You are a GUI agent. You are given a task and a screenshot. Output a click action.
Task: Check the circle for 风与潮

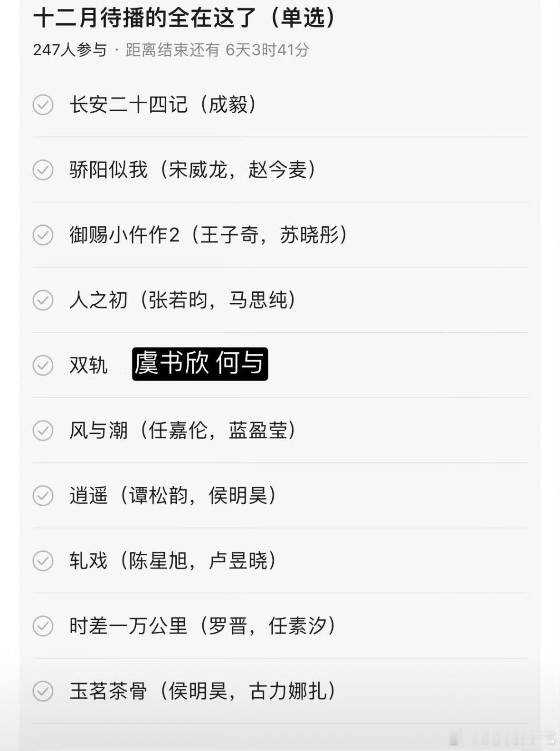(x=43, y=430)
